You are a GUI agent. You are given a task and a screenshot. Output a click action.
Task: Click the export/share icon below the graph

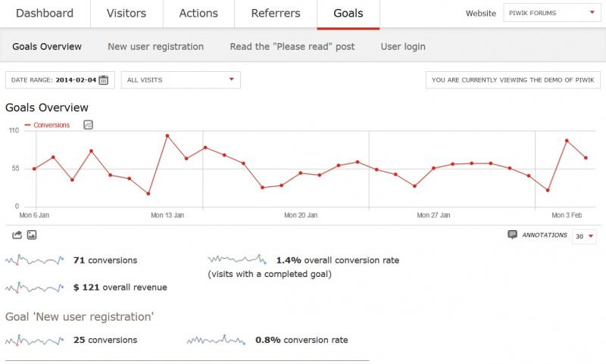17,235
